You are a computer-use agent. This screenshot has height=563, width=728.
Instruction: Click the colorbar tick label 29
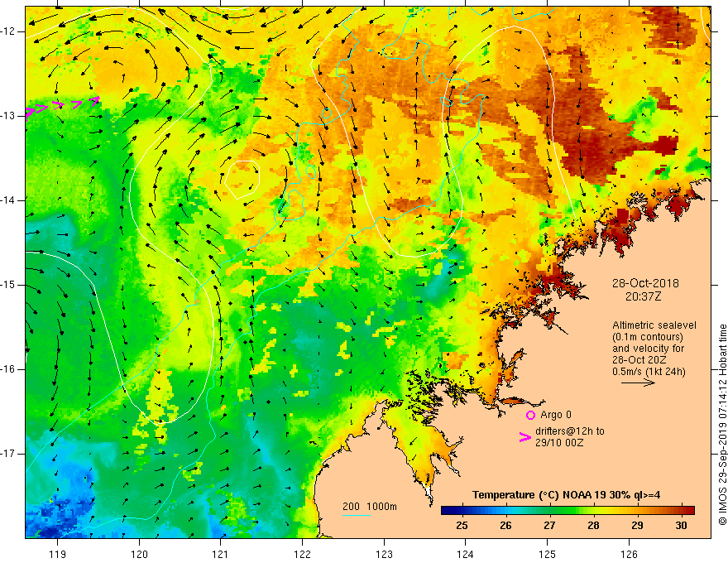coord(637,526)
